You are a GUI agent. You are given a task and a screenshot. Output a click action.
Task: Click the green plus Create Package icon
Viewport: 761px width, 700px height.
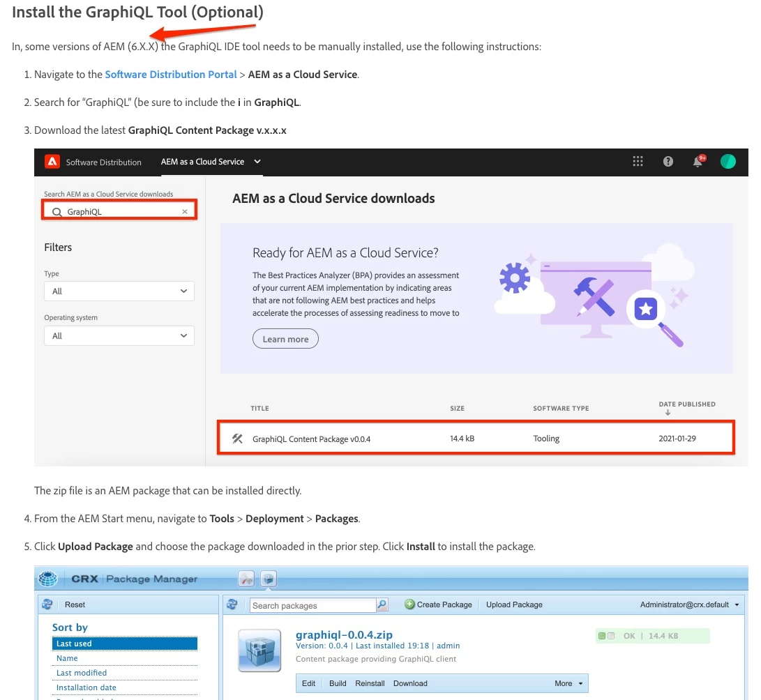pos(409,604)
